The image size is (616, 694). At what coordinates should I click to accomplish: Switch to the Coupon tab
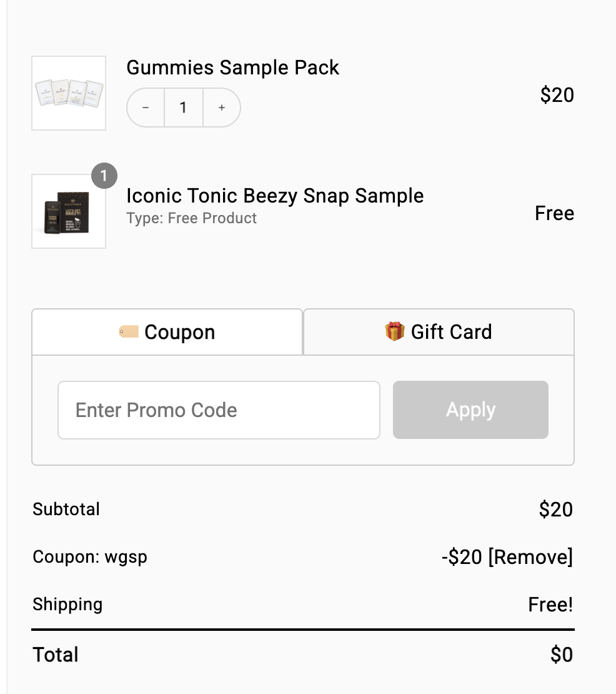(167, 332)
